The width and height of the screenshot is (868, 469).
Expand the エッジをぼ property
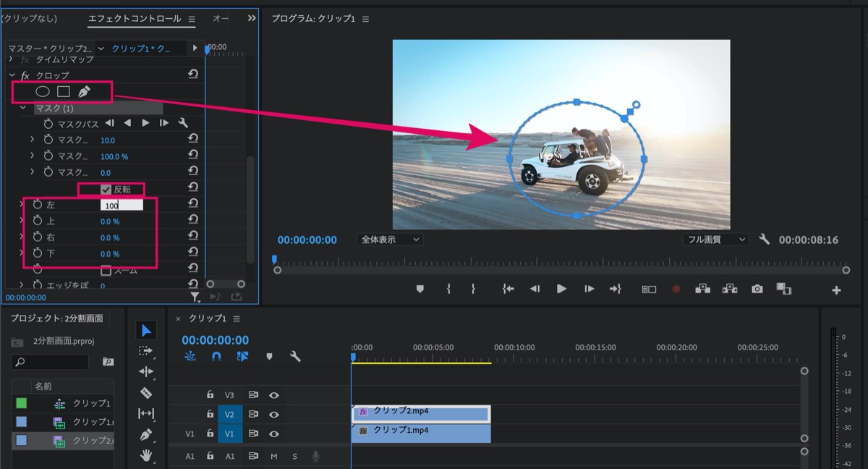[x=22, y=285]
